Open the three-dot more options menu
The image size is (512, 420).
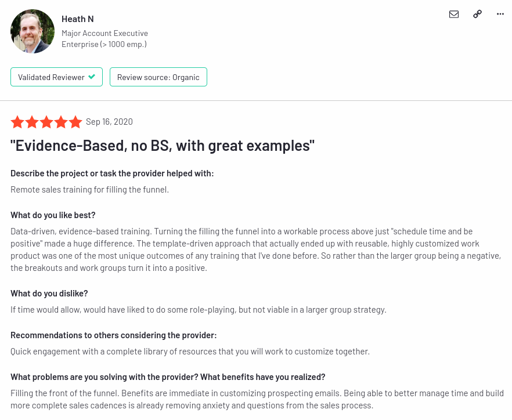(500, 14)
